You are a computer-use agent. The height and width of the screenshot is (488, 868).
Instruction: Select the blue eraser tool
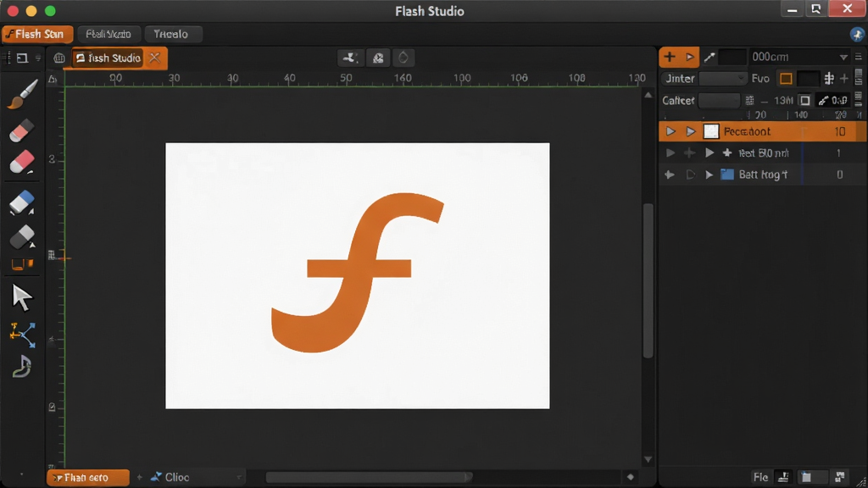(x=21, y=203)
